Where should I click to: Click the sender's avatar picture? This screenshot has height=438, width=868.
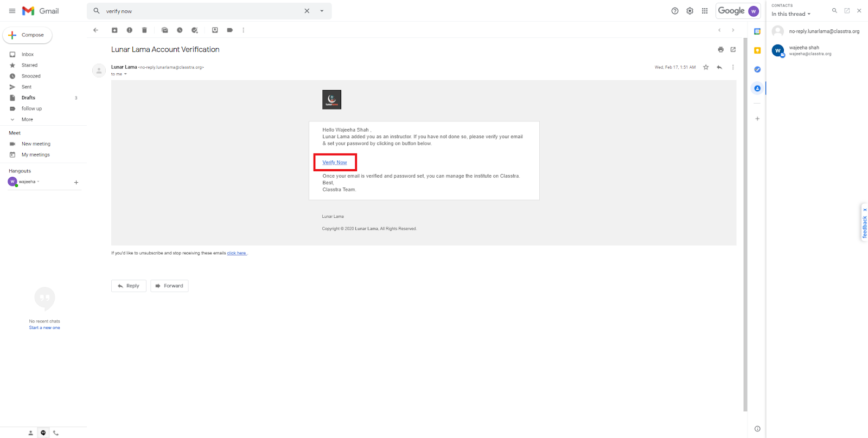point(99,70)
